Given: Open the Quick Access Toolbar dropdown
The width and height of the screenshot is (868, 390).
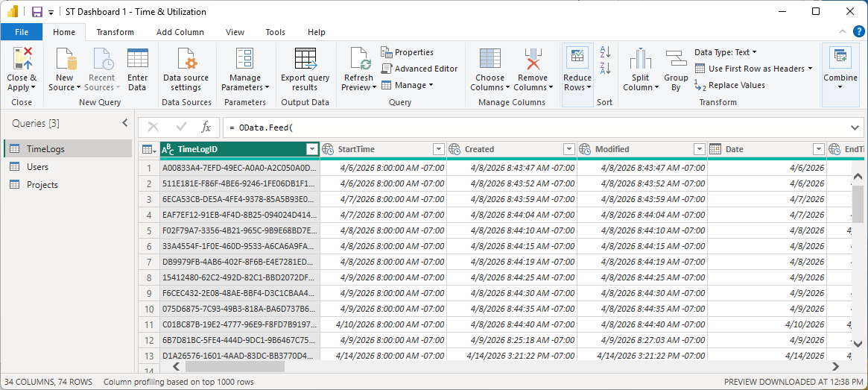Looking at the screenshot, I should (51, 12).
